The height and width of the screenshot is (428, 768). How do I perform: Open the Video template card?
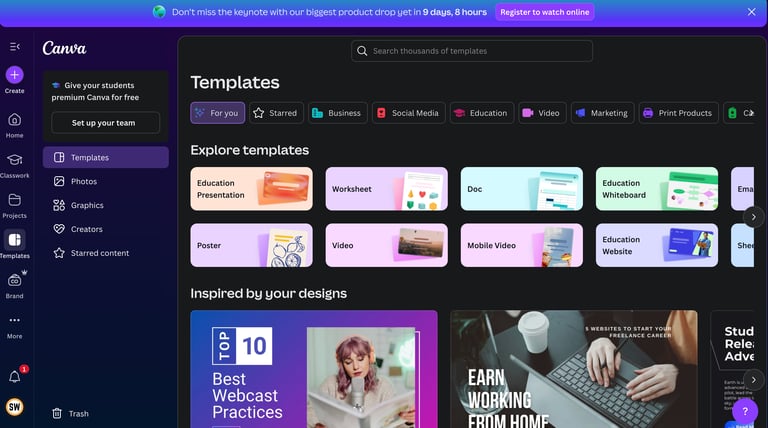[386, 245]
